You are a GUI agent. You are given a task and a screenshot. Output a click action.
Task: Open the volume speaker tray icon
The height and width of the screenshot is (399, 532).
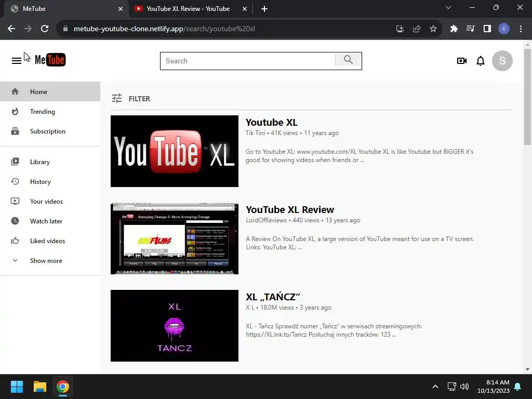coord(464,387)
